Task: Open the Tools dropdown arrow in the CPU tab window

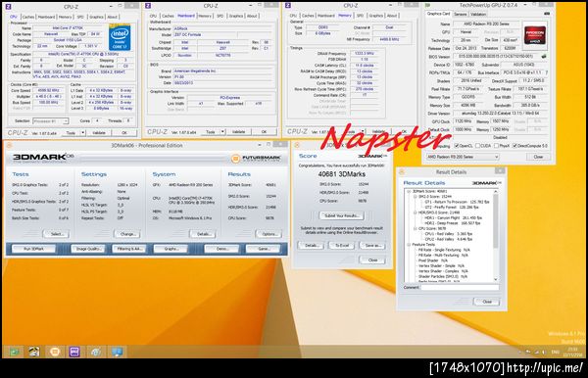Action: click(x=83, y=132)
